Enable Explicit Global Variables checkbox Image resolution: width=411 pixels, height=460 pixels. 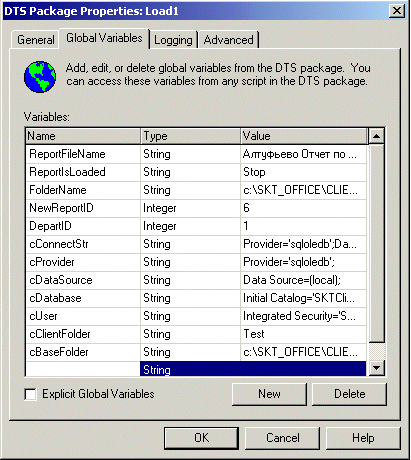pyautogui.click(x=30, y=394)
